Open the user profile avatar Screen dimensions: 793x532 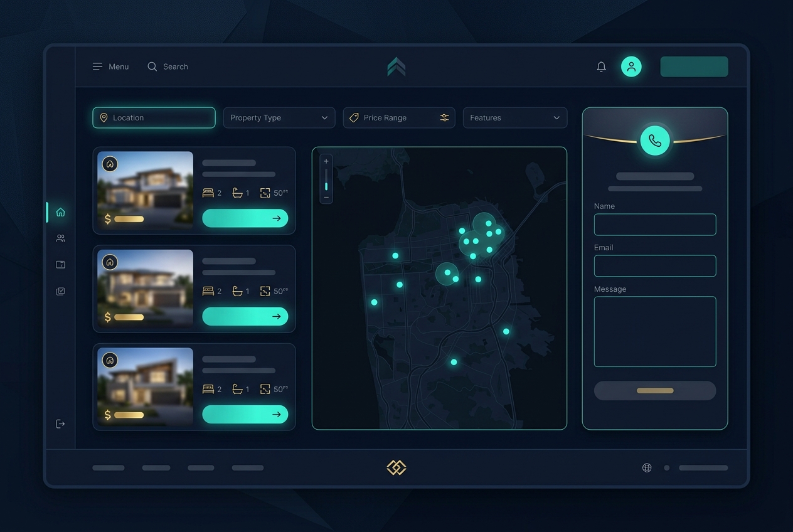tap(631, 66)
